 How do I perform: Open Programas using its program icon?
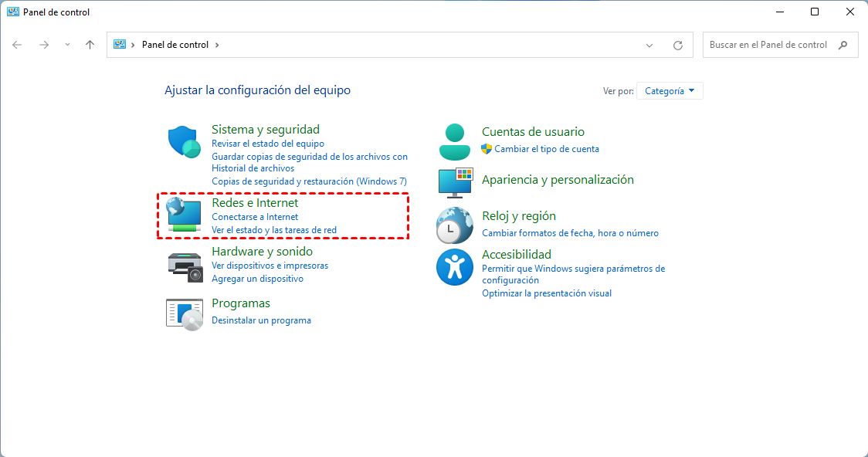[183, 313]
